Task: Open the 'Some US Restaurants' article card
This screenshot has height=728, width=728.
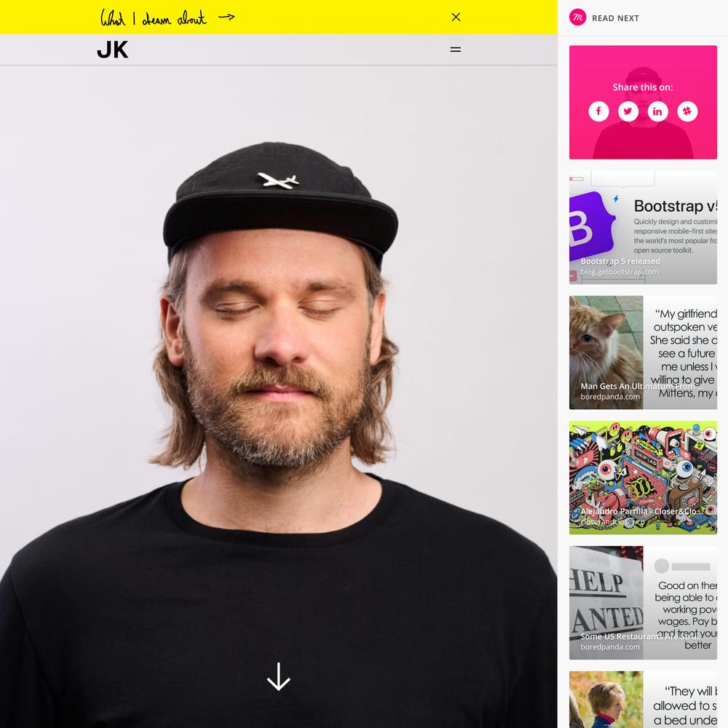Action: point(643,603)
